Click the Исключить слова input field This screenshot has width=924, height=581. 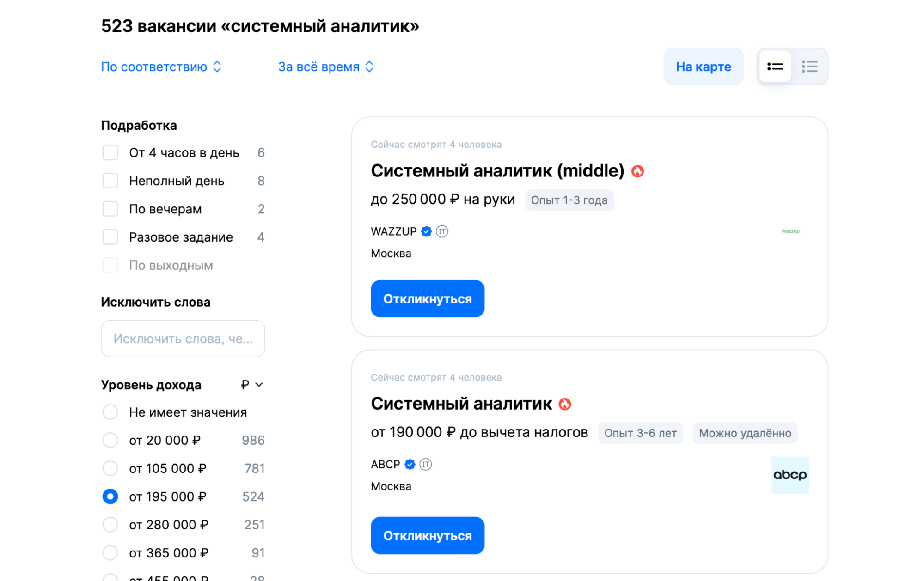point(183,339)
